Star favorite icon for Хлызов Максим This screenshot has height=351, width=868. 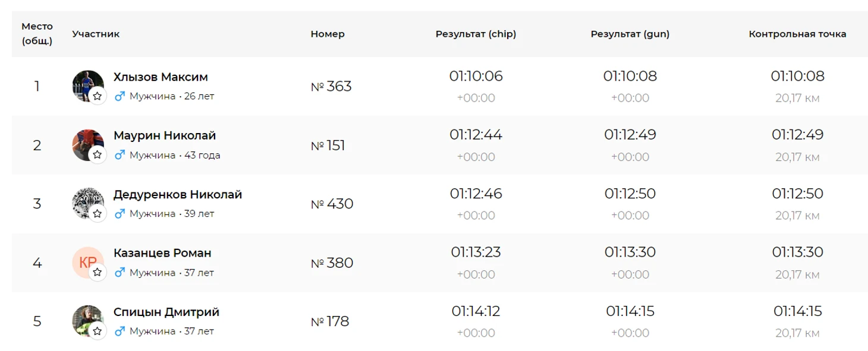pyautogui.click(x=98, y=96)
